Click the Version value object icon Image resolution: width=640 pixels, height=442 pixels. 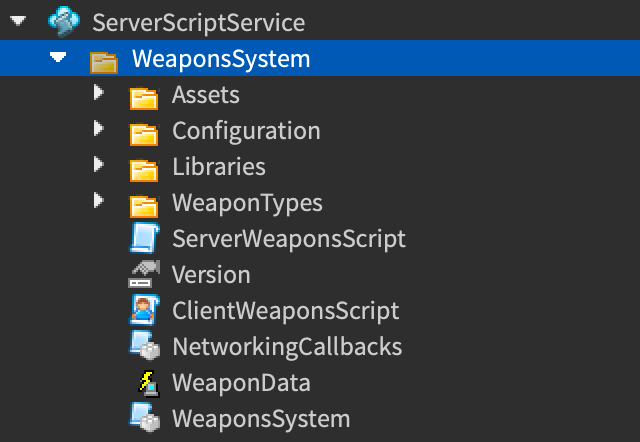(144, 274)
